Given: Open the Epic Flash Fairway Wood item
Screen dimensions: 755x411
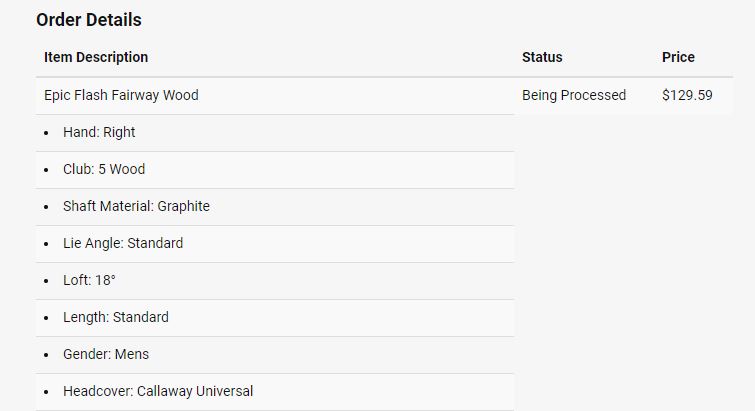Looking at the screenshot, I should click(x=121, y=95).
